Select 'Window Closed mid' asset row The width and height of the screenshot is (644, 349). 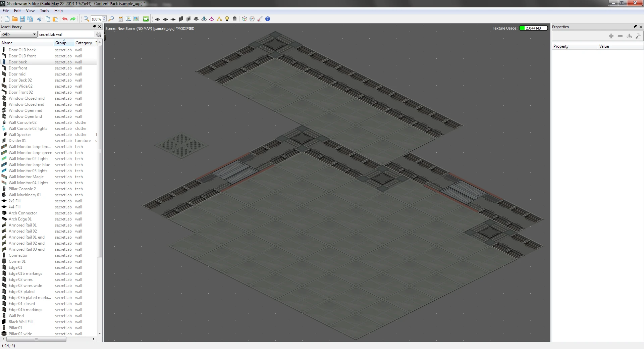coord(49,98)
